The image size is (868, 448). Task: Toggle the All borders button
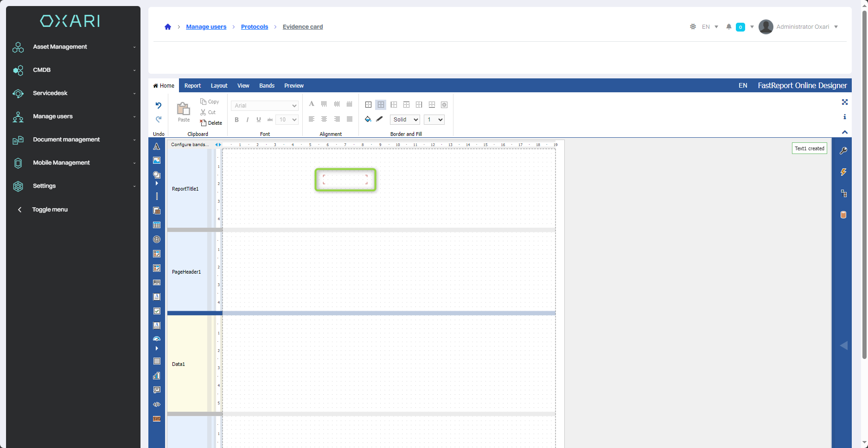[x=368, y=105]
